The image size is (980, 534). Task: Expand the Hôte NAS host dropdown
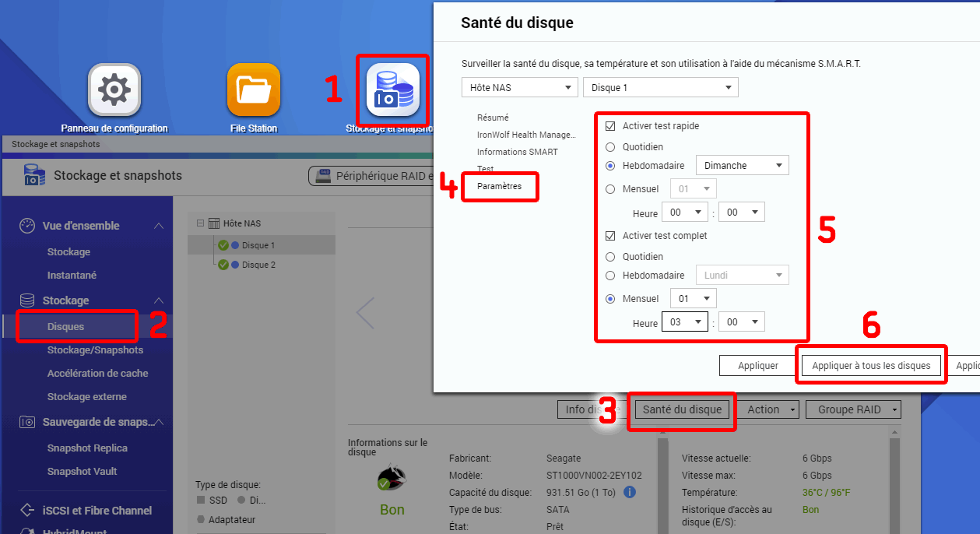point(519,88)
